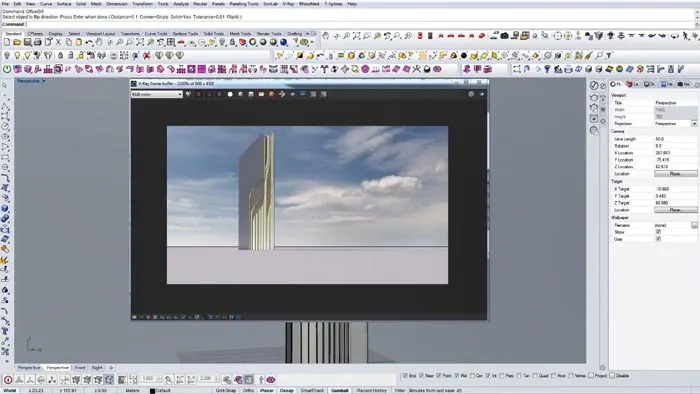Click the Zoom Extents icon

(140, 42)
